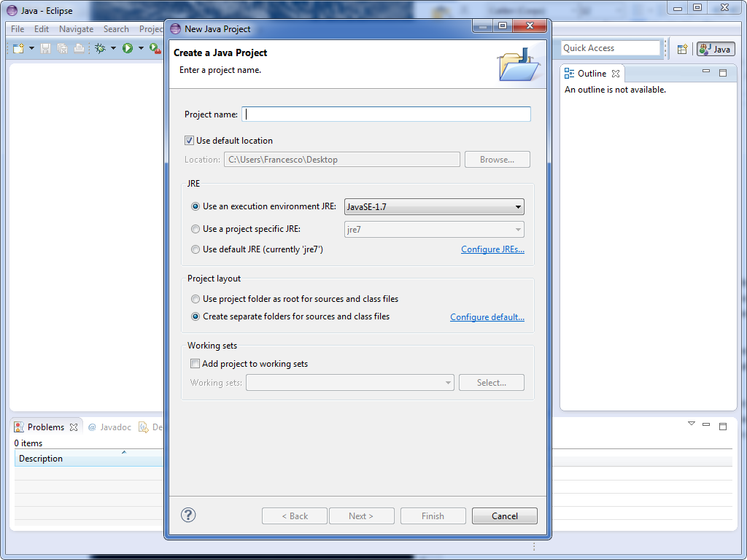747x560 pixels.
Task: Open the File menu
Action: (x=18, y=29)
